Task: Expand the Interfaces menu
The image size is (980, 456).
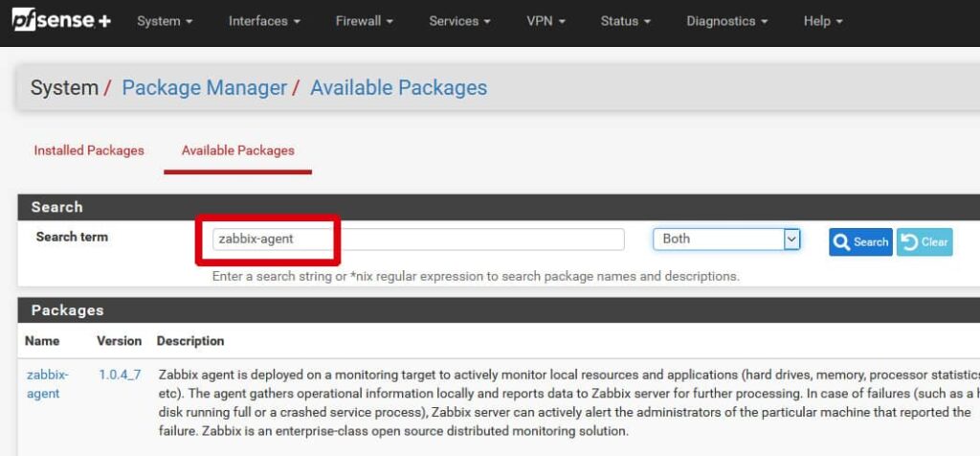Action: point(264,21)
